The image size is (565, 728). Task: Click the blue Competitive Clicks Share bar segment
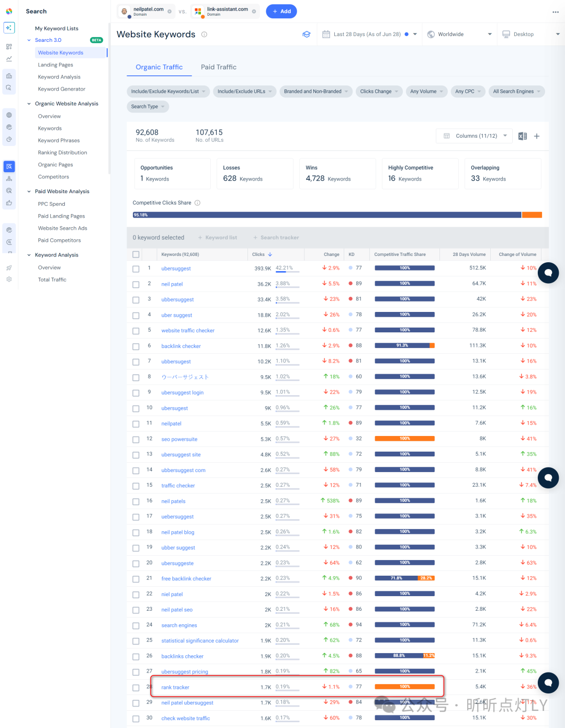[x=327, y=215]
